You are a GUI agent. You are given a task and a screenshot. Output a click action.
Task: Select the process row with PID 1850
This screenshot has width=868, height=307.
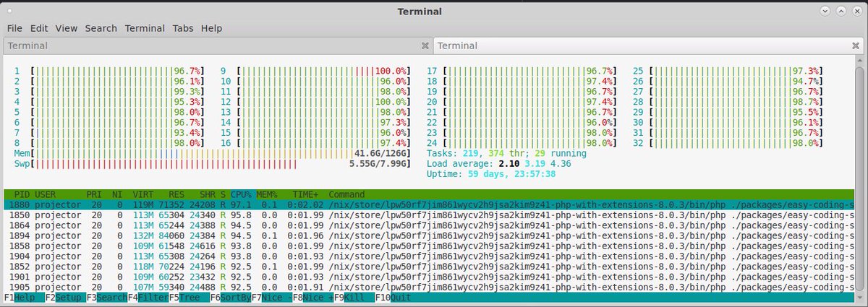[x=428, y=215]
